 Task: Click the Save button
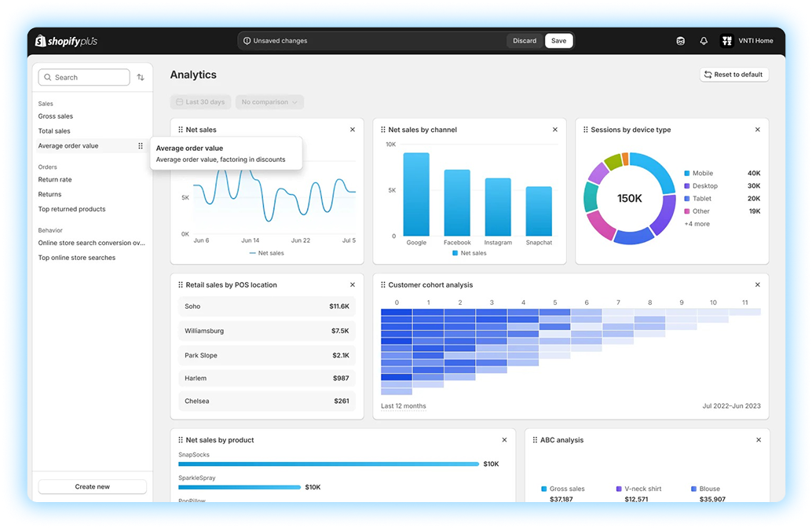click(x=558, y=41)
